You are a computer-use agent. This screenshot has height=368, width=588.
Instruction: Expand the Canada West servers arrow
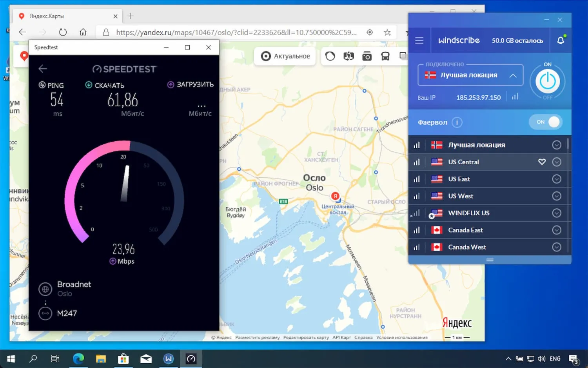(557, 247)
